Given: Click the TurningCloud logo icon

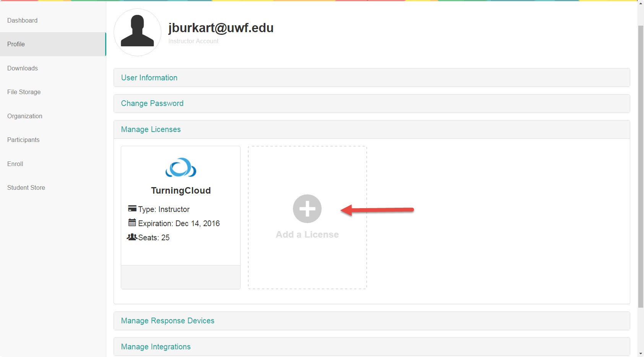Looking at the screenshot, I should pyautogui.click(x=181, y=167).
